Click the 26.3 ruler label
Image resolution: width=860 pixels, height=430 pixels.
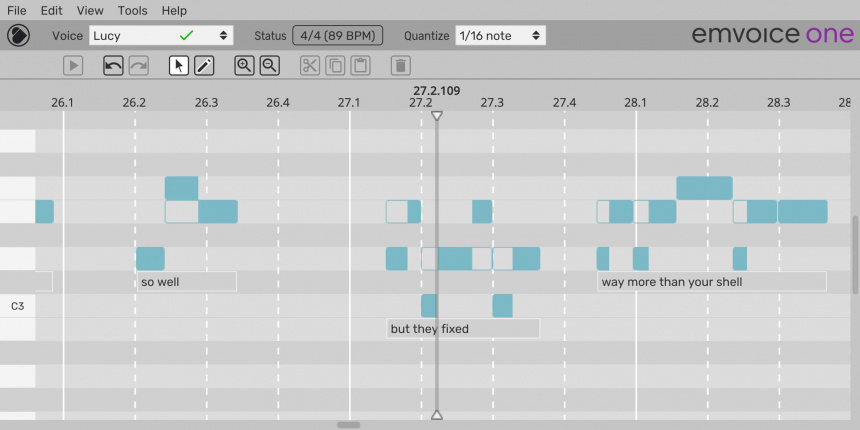click(206, 103)
